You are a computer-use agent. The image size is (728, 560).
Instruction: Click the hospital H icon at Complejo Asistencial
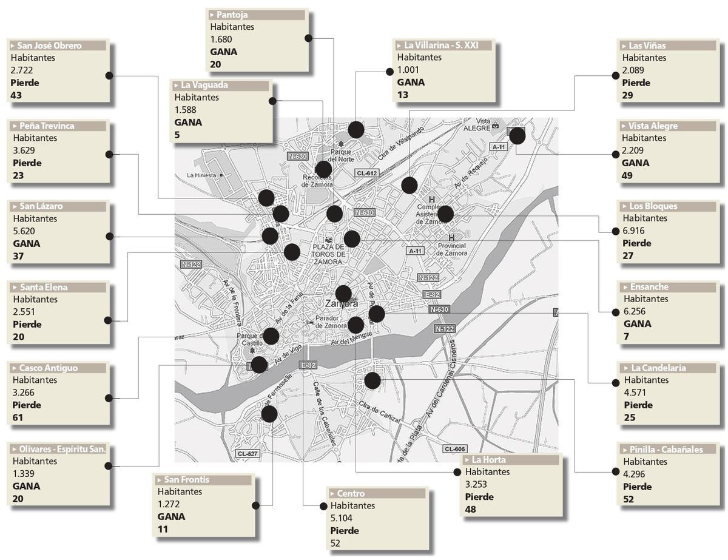click(x=432, y=200)
